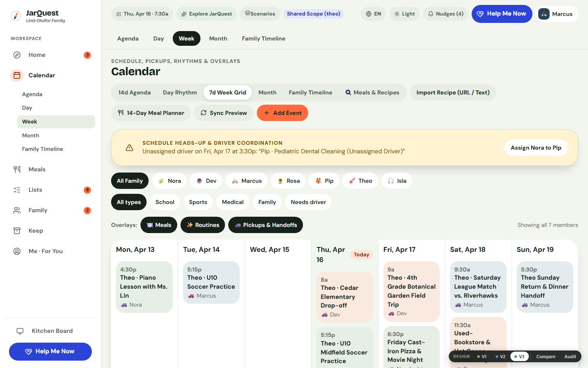Open the date and time picker Thu, Apr 16
The height and width of the screenshot is (368, 588).
point(142,14)
